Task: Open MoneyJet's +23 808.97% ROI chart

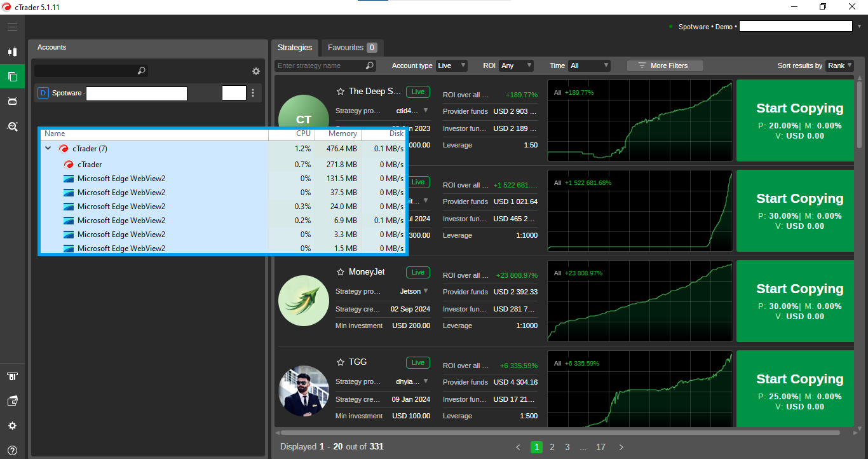Action: pos(640,301)
